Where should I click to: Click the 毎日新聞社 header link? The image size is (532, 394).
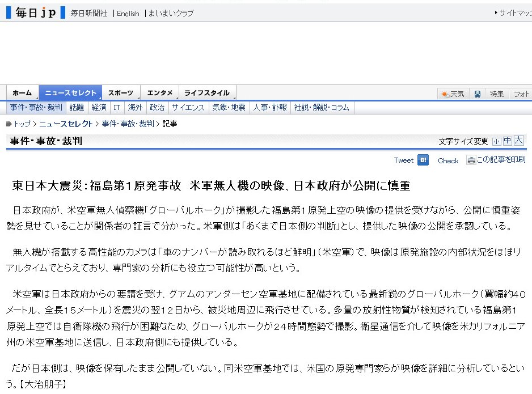[89, 13]
